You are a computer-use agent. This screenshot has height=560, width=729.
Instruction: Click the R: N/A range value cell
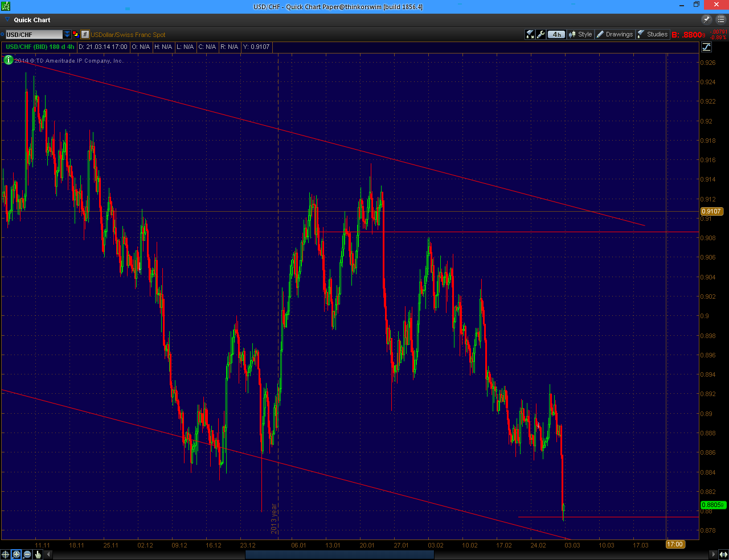(x=230, y=47)
